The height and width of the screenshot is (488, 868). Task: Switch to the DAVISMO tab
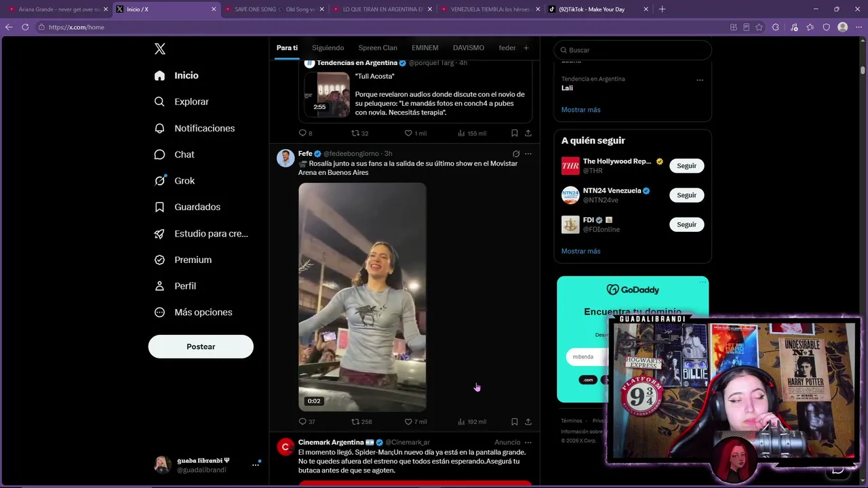[469, 48]
